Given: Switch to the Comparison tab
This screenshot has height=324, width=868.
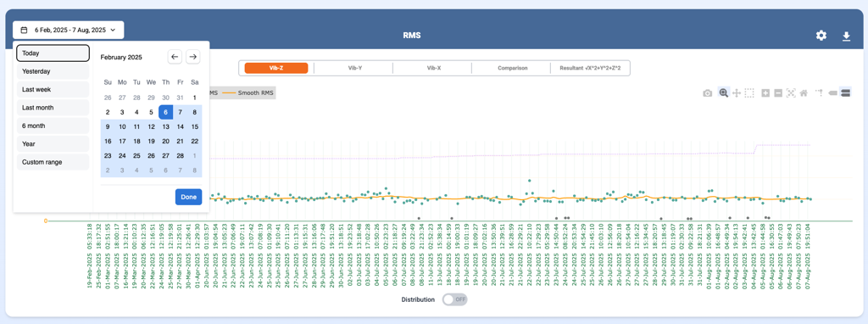Looking at the screenshot, I should (511, 68).
